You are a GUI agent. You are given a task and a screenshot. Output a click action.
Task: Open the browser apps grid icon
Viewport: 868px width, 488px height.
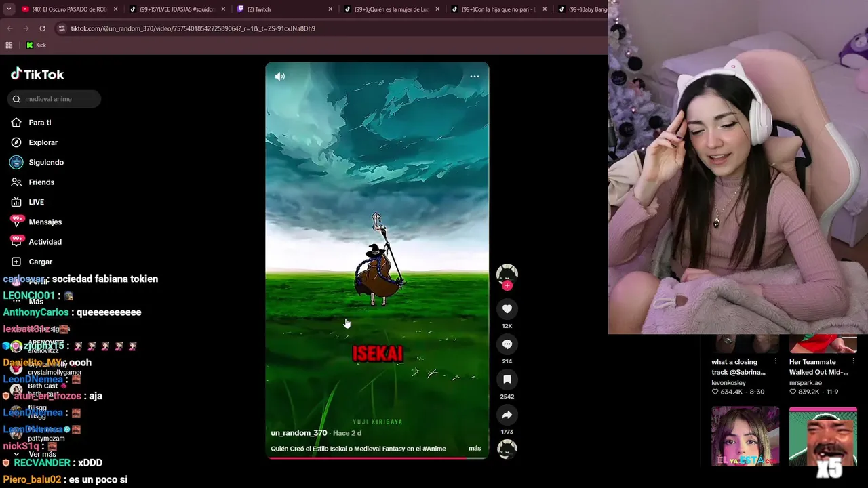point(9,45)
